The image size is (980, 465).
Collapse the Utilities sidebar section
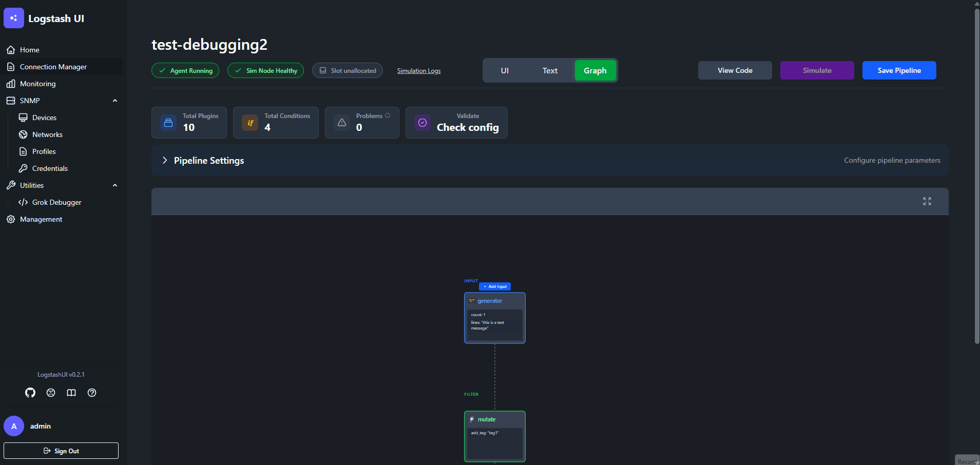coord(115,185)
